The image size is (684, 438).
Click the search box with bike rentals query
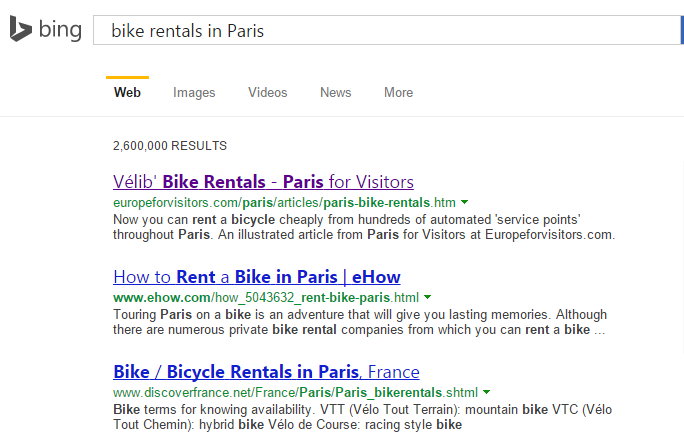386,30
